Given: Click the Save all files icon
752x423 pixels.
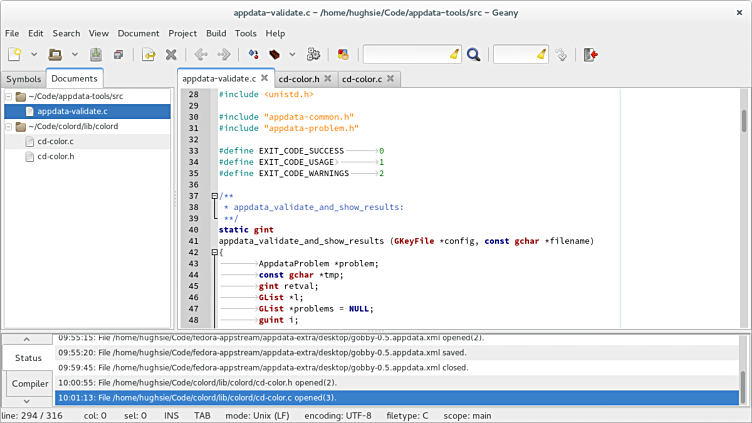Looking at the screenshot, I should [x=117, y=54].
